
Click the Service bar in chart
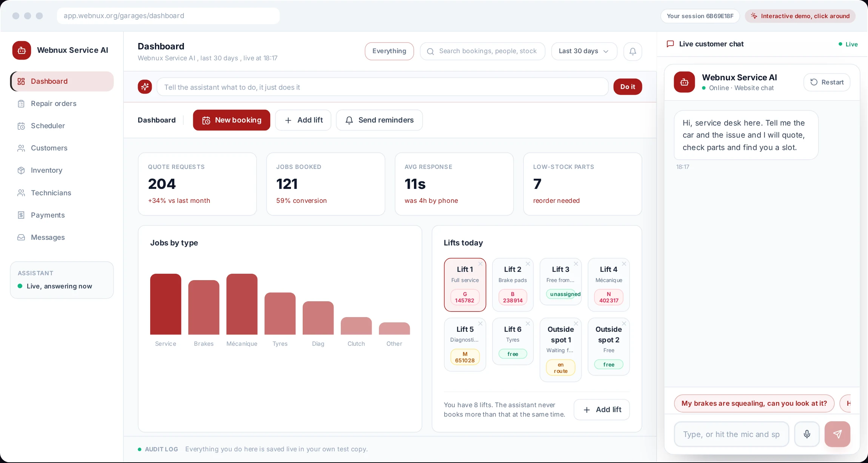coord(166,304)
